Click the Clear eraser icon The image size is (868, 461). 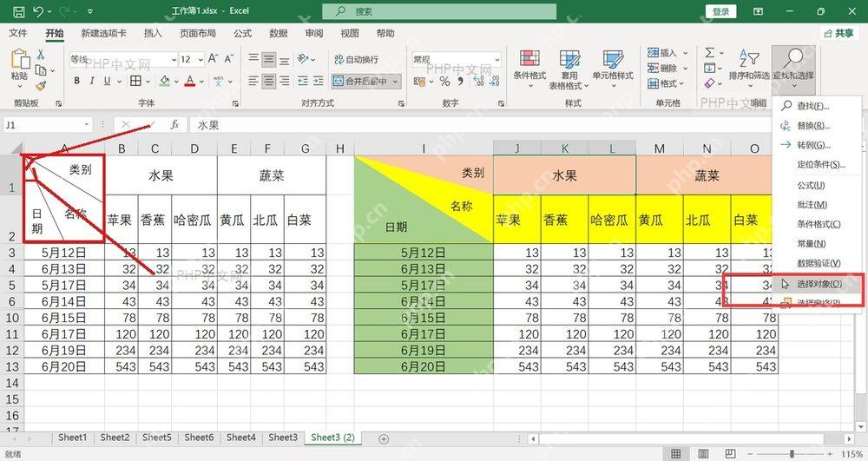point(710,83)
